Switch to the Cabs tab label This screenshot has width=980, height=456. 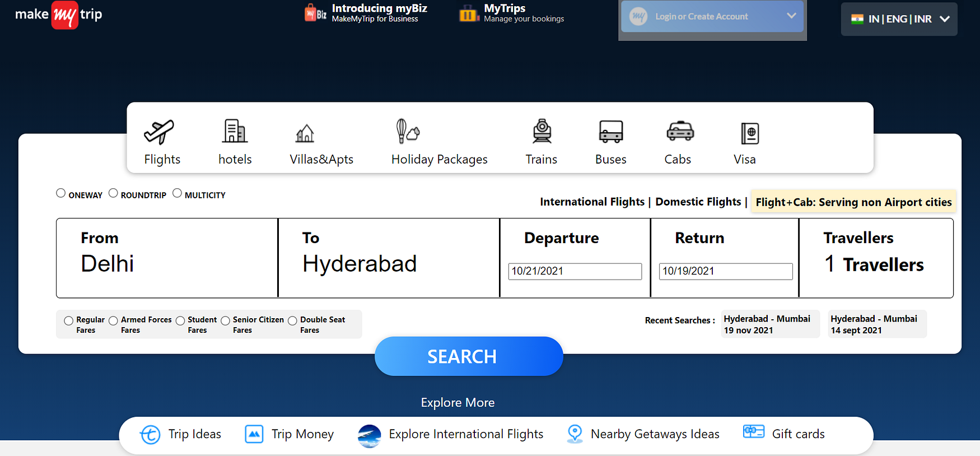click(678, 160)
